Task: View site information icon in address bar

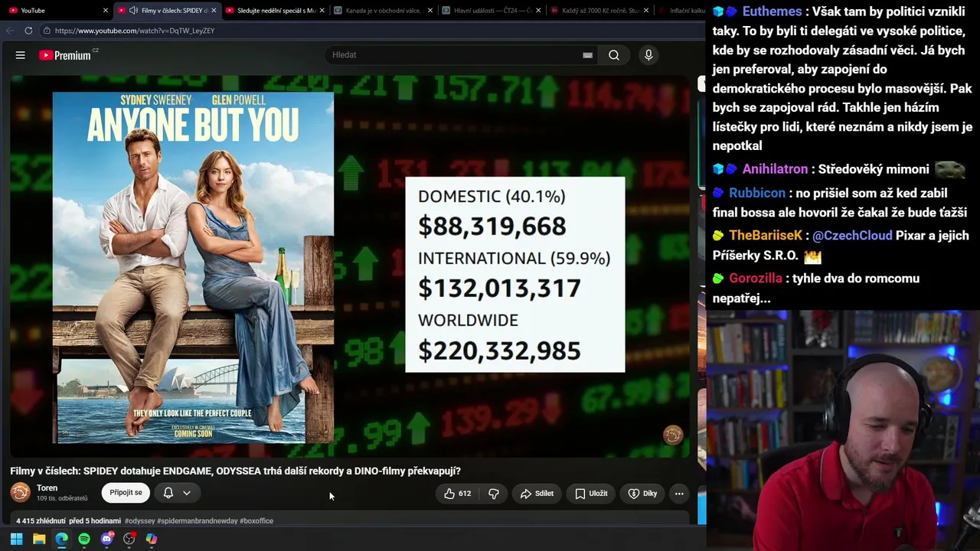Action: point(47,31)
